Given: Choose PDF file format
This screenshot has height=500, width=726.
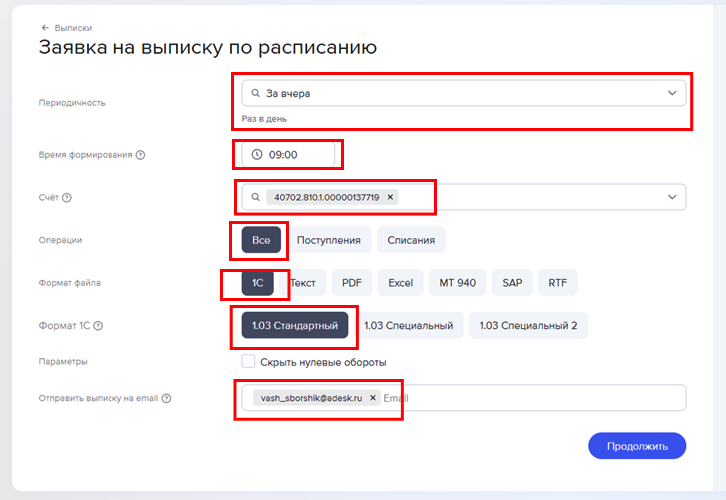Looking at the screenshot, I should pyautogui.click(x=352, y=282).
